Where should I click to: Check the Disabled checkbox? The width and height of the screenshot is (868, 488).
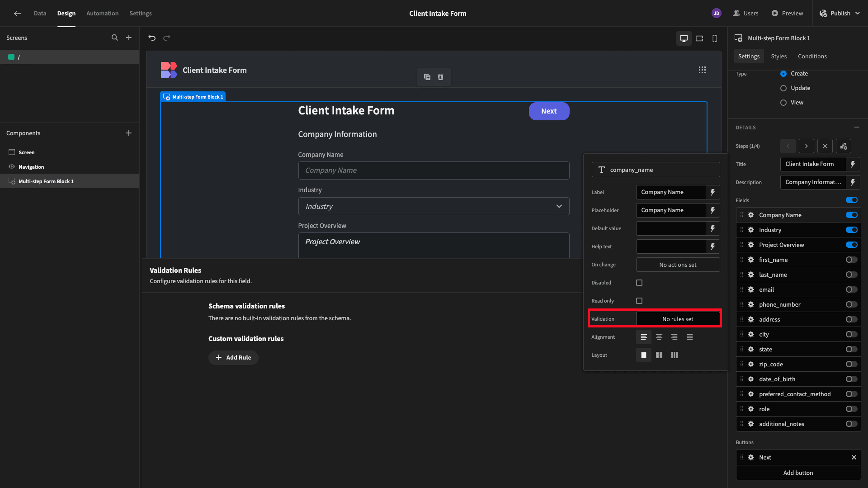coord(639,283)
